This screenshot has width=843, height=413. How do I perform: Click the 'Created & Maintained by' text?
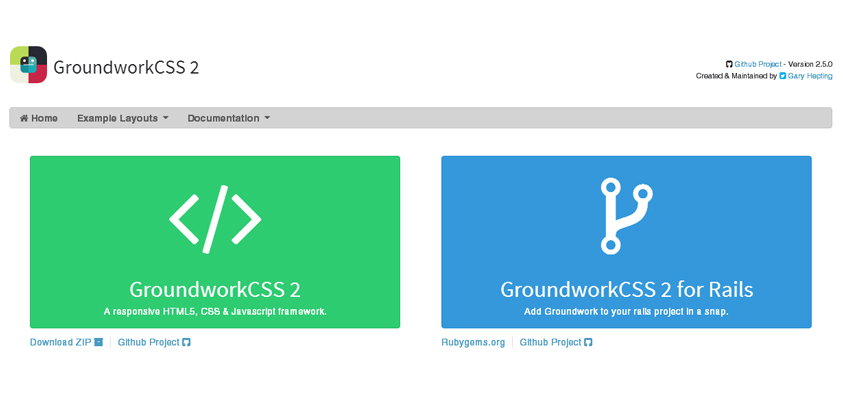736,76
